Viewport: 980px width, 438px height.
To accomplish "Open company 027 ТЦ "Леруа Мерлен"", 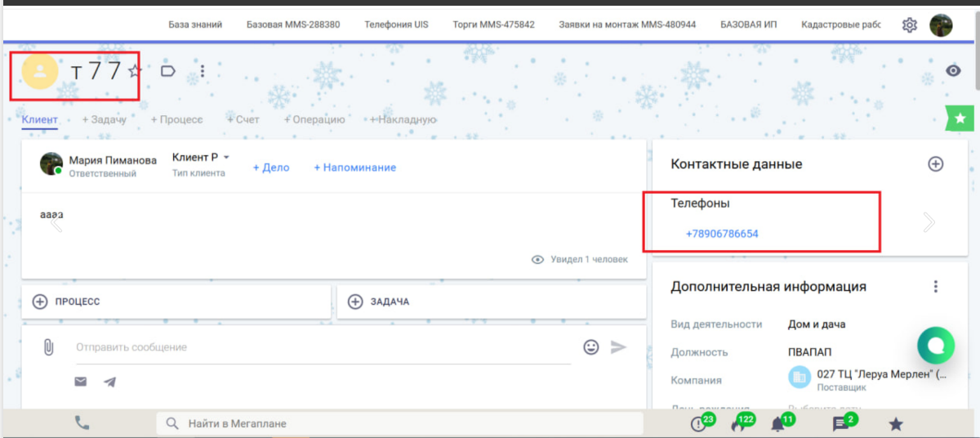I will click(x=882, y=374).
